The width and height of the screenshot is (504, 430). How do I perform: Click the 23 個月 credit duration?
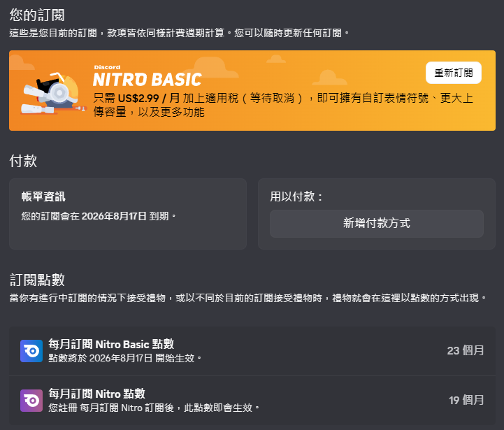tap(465, 350)
